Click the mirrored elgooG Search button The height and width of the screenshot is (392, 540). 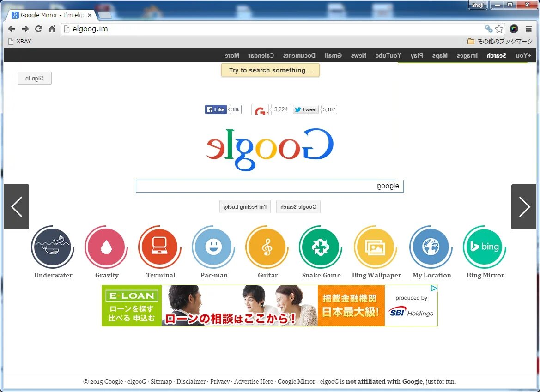tap(298, 207)
